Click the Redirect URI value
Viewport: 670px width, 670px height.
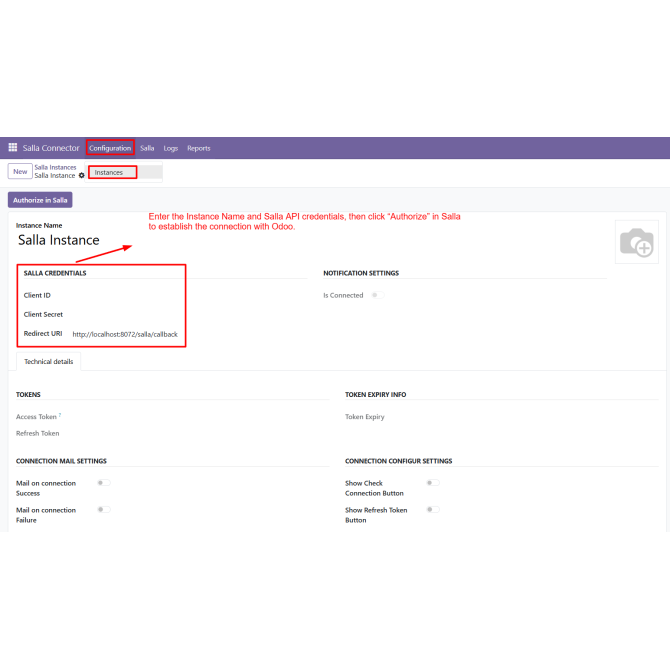(125, 334)
